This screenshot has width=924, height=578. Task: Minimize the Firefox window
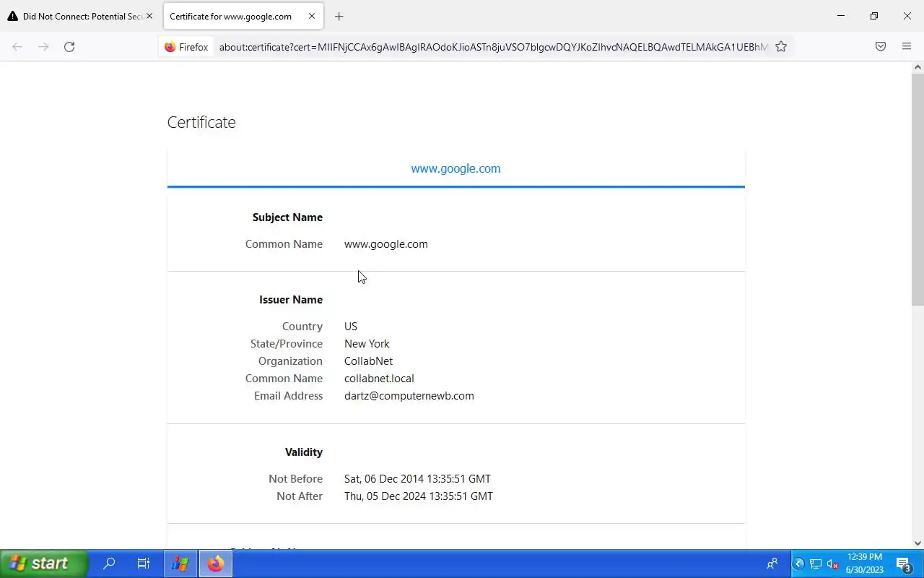tap(841, 16)
